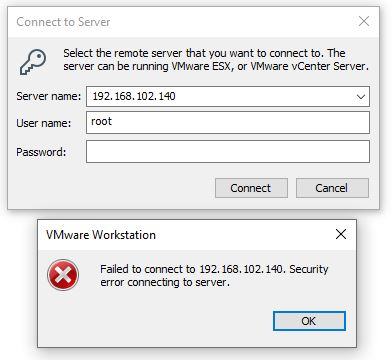Close the VMware Workstation error dialog
The height and width of the screenshot is (360, 392).
(341, 234)
